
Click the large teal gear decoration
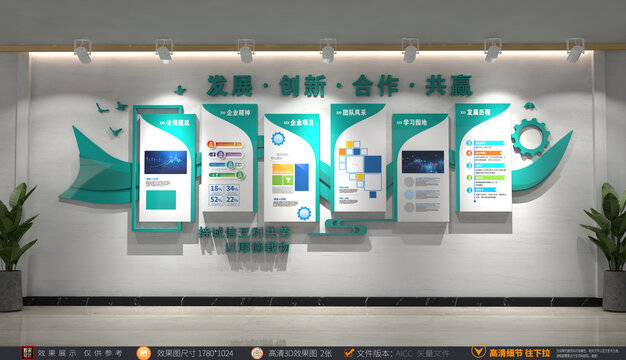[x=531, y=138]
